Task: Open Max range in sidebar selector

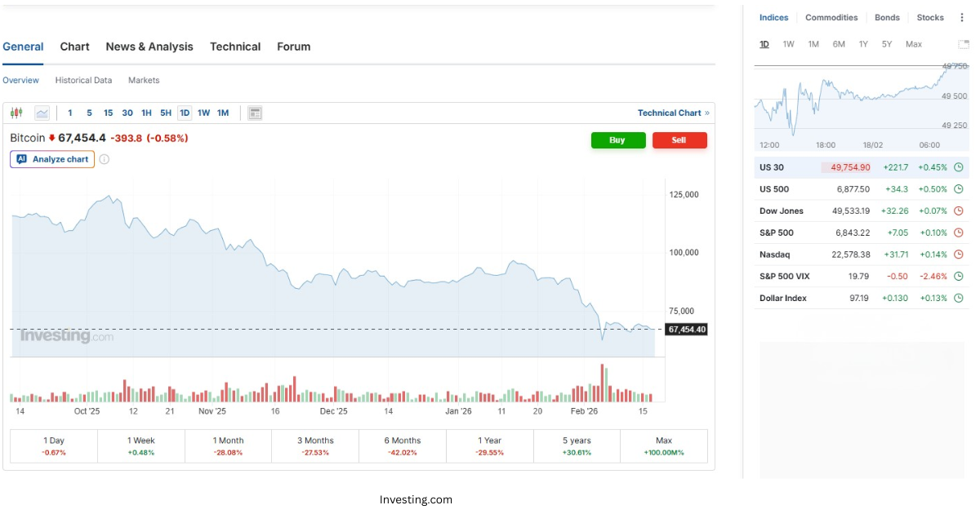Action: point(914,44)
